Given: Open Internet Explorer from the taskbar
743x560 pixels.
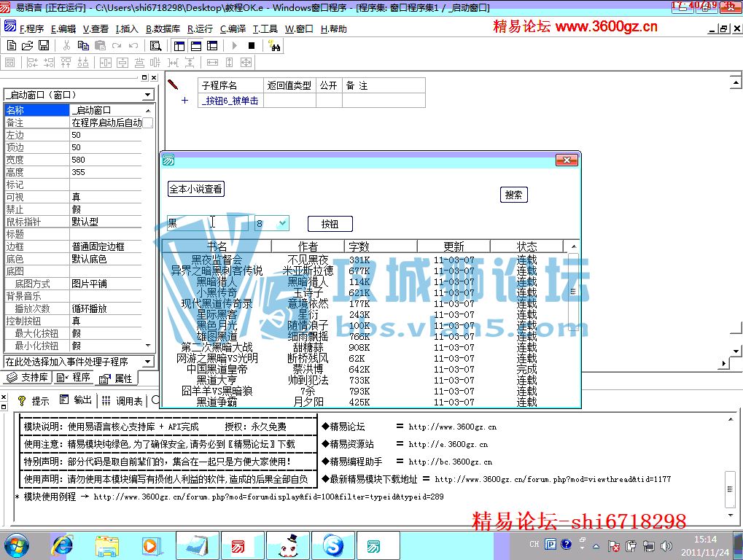Looking at the screenshot, I should click(x=63, y=546).
